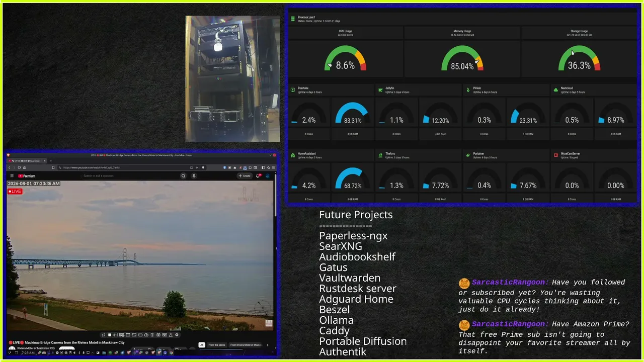Image resolution: width=644 pixels, height=362 pixels.
Task: Open YouTube notifications bell
Action: [259, 176]
